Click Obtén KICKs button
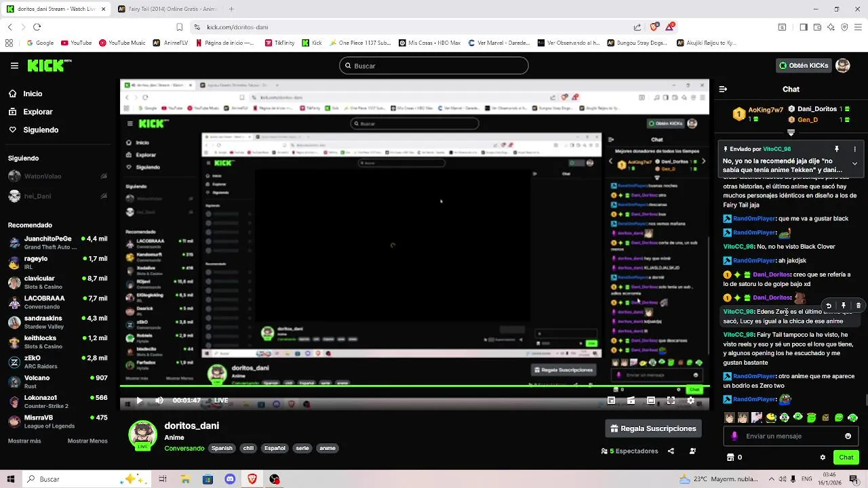Viewport: 868px width, 488px height. (x=804, y=66)
